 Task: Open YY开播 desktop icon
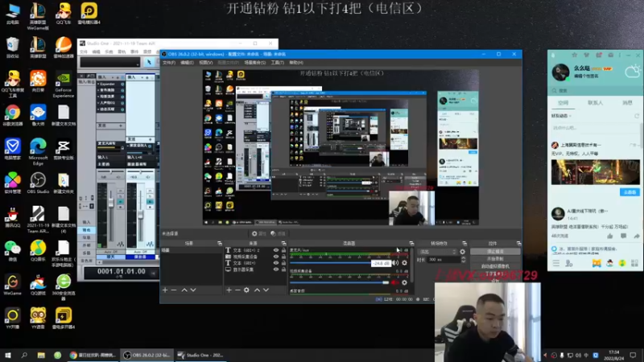click(12, 319)
